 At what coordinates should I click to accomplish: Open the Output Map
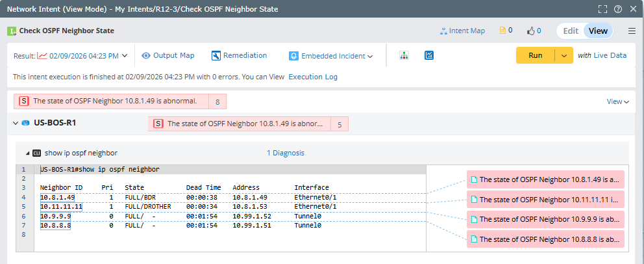click(x=168, y=55)
